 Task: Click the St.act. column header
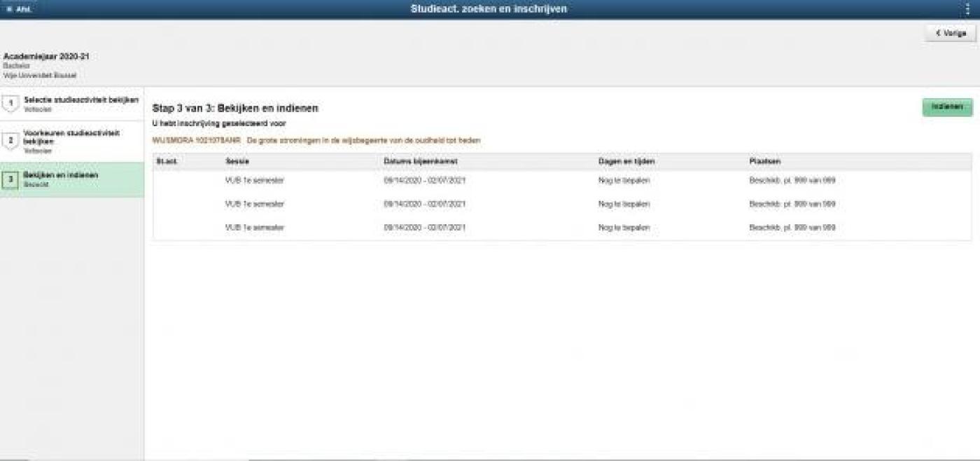tap(165, 162)
